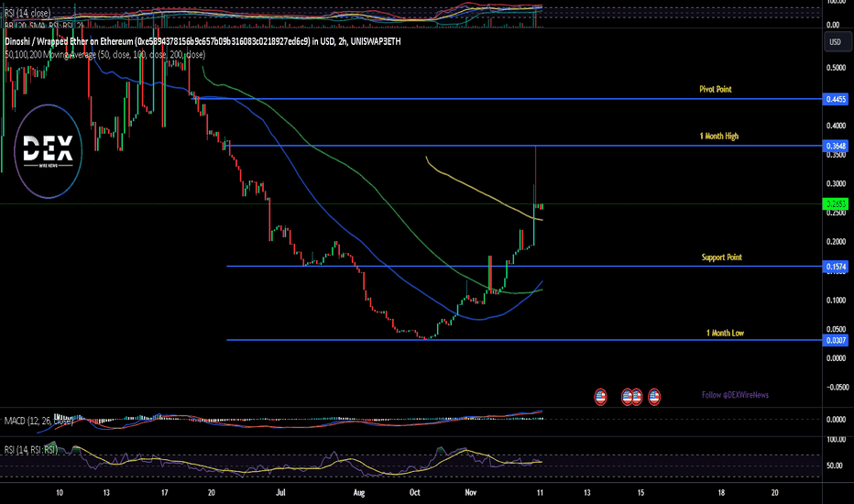Select the top RSI (14, close) indicator legend
Screen dimensions: 854x504
coord(27,13)
